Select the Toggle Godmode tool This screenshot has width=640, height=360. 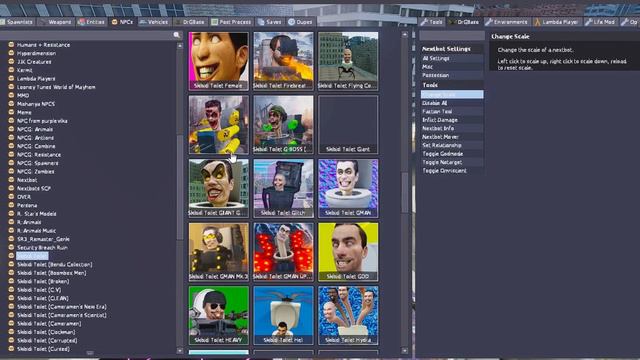click(x=452, y=153)
